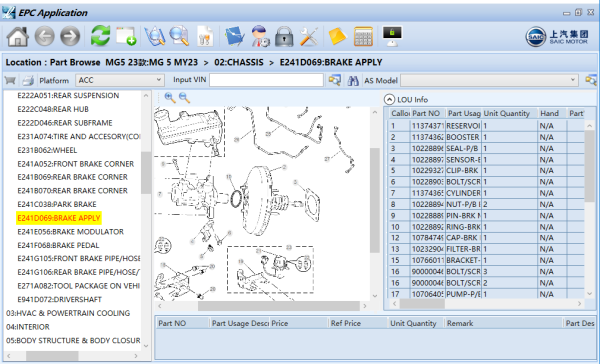Open the wrench and screwdriver tools icon
This screenshot has height=364, width=600.
tap(309, 37)
